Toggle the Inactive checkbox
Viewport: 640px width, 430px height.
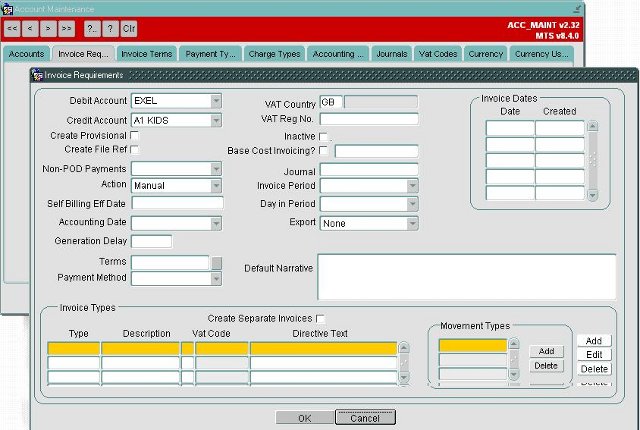323,136
